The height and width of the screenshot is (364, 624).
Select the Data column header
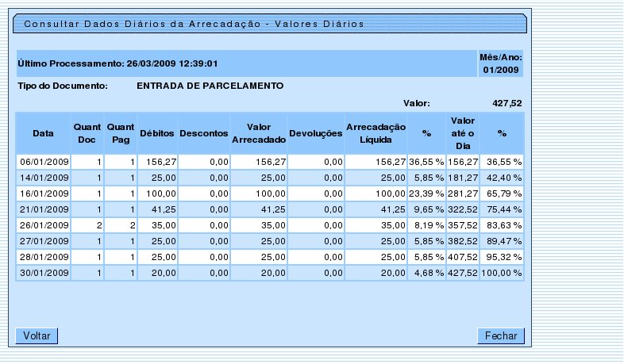pyautogui.click(x=43, y=133)
